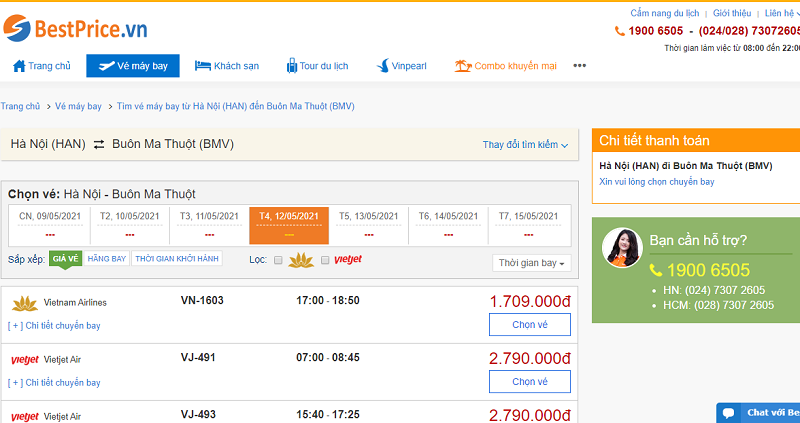Click the bed icon beside Khách sạn
The image size is (800, 423).
coord(203,66)
